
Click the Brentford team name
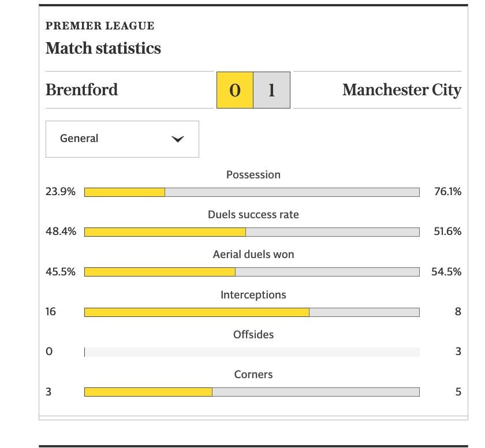[x=81, y=90]
